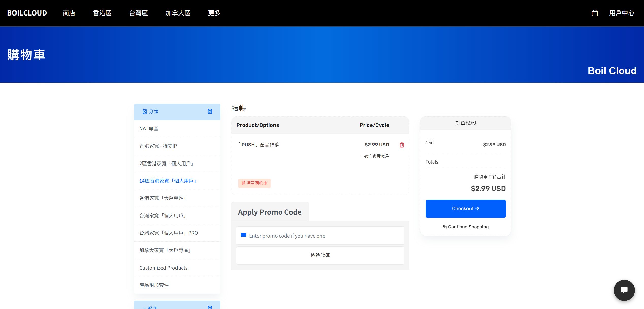Click the 一次性繳費帳戶 billing cycle text
Image resolution: width=644 pixels, height=309 pixels.
tap(374, 156)
